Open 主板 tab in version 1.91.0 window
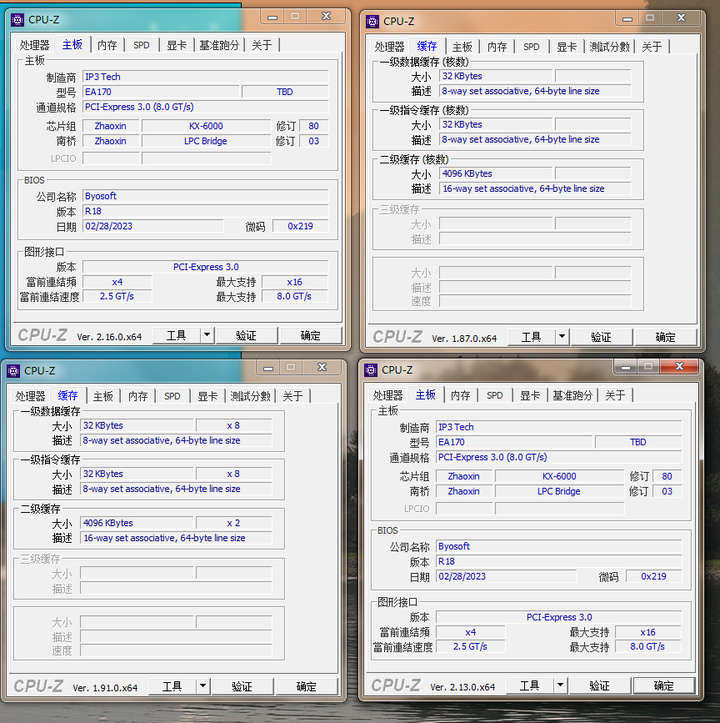Screen dimensions: 720x723 (x=103, y=396)
